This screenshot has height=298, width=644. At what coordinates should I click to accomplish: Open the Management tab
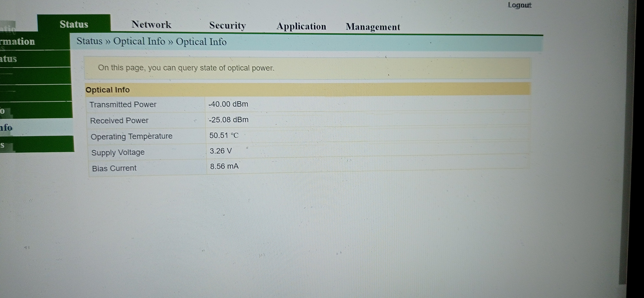pyautogui.click(x=372, y=27)
